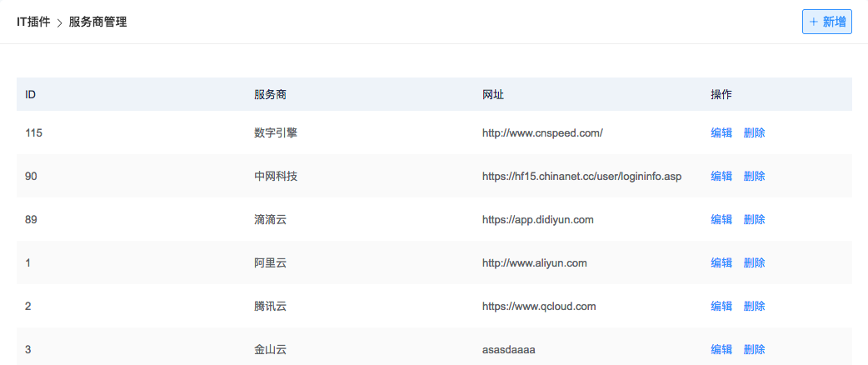Screen dimensions: 868x365
Task: Edit the 数字引擎 row
Action: click(x=721, y=133)
